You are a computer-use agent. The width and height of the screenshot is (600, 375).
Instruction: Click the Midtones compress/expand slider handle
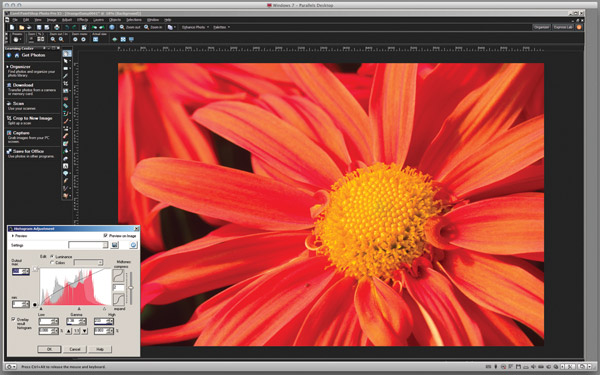pyautogui.click(x=130, y=288)
